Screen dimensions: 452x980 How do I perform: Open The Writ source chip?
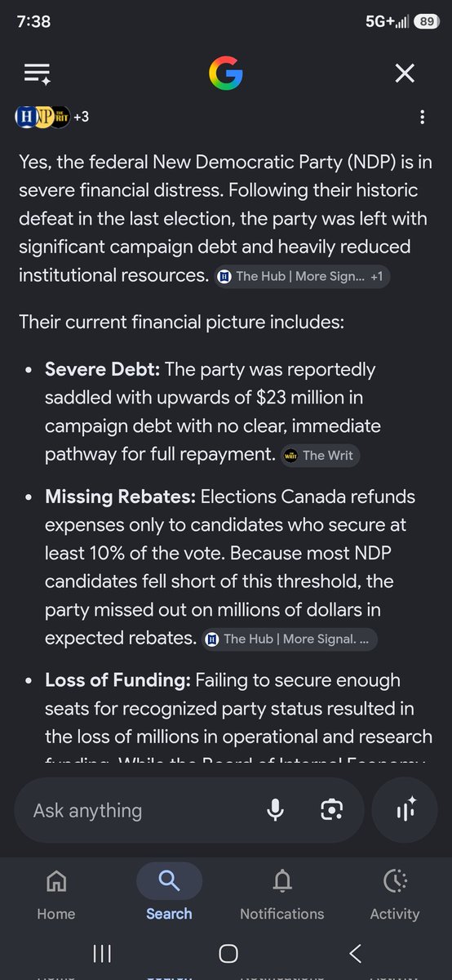tap(320, 456)
